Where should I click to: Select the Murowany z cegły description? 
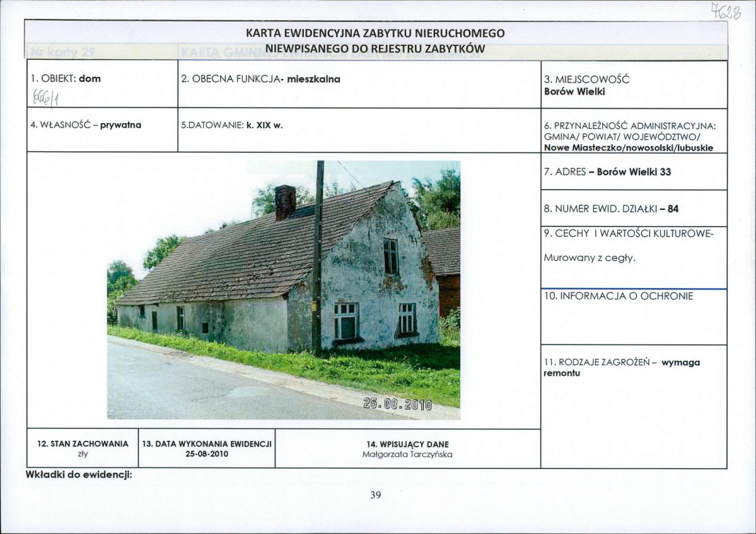point(590,258)
